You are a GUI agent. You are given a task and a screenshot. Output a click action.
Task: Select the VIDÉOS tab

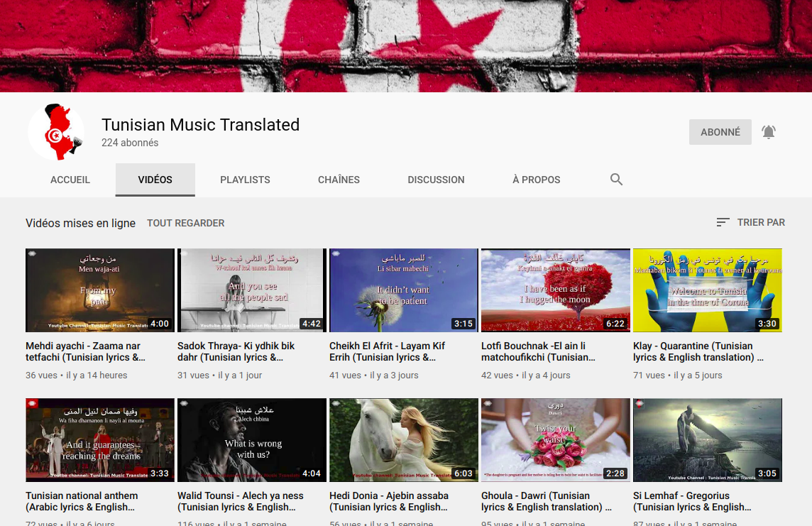click(x=155, y=180)
